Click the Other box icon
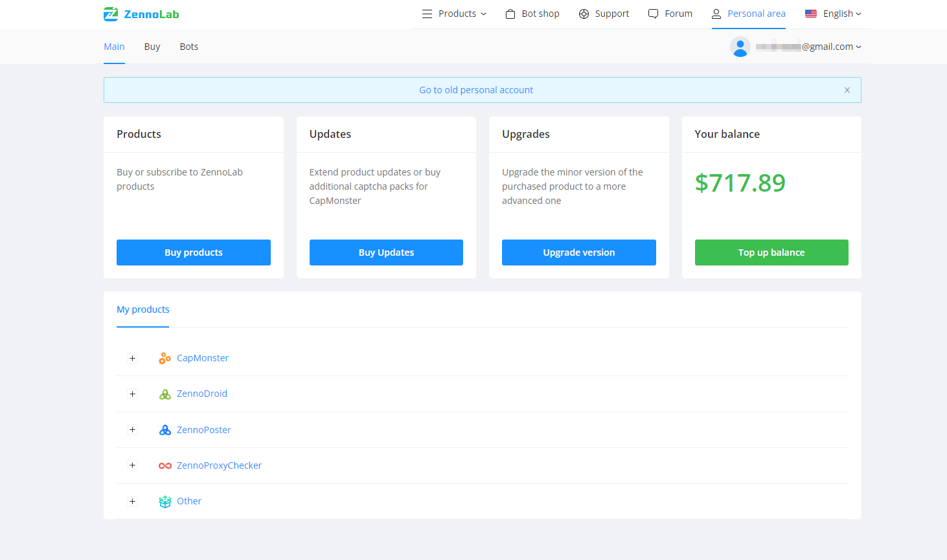Image resolution: width=947 pixels, height=560 pixels. click(x=165, y=501)
